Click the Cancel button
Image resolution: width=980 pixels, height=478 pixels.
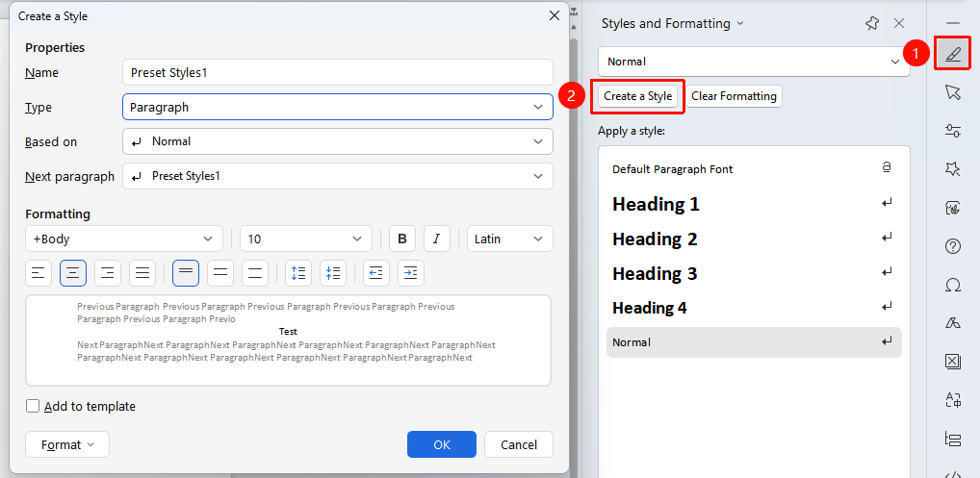point(519,444)
